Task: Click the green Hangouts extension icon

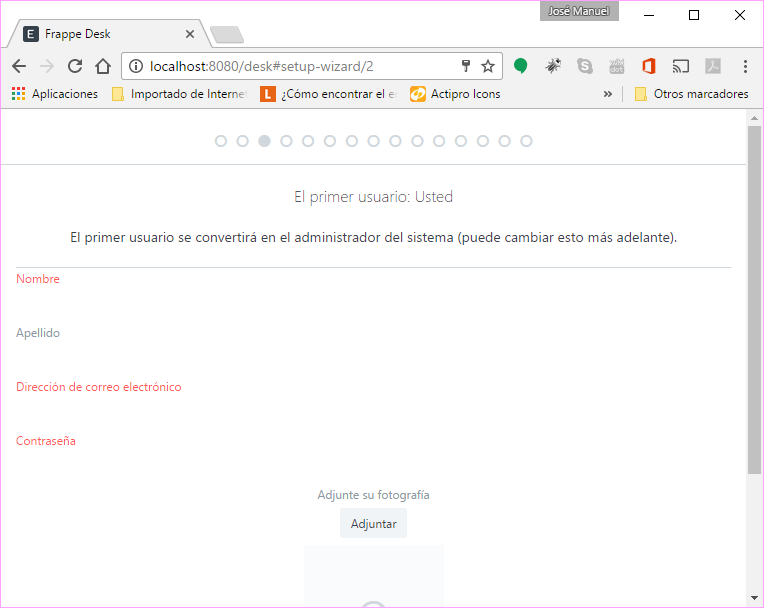Action: pos(521,66)
